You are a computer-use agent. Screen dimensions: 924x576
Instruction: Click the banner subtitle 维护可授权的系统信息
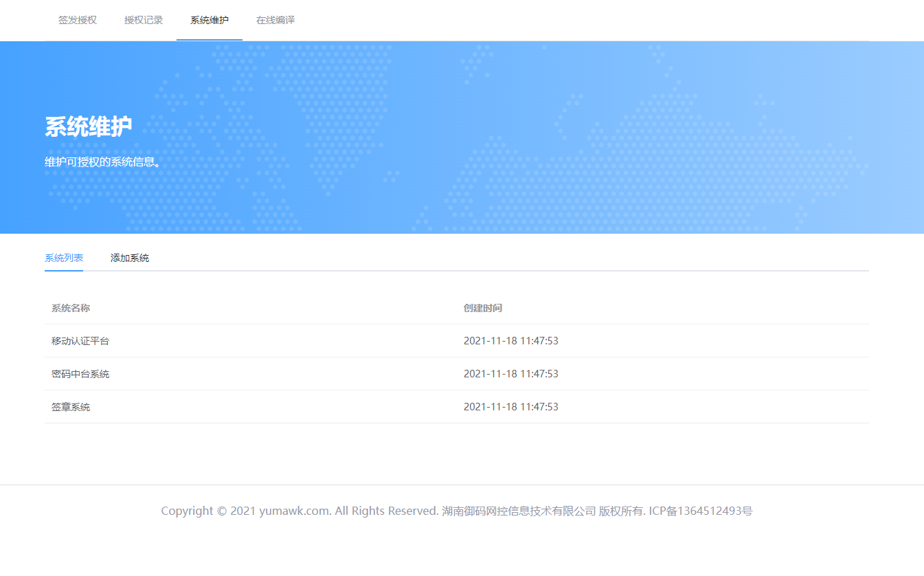pyautogui.click(x=102, y=162)
